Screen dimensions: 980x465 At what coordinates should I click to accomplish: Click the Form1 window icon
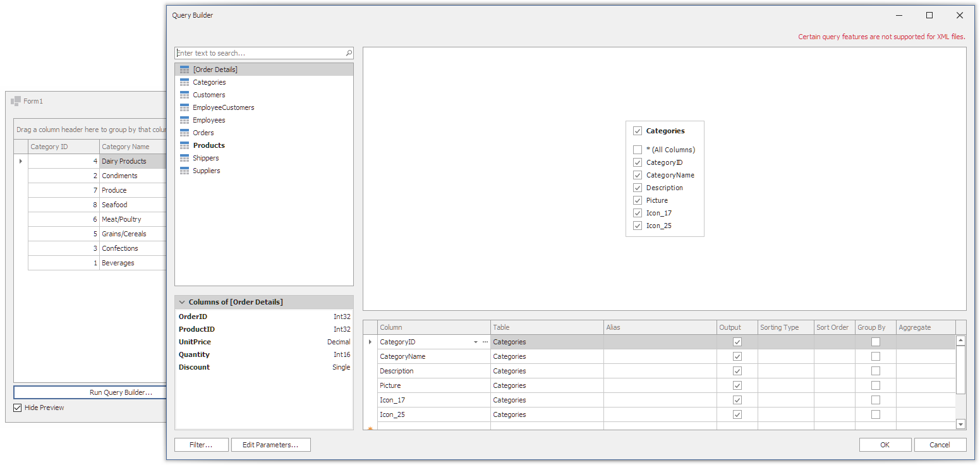coord(16,101)
